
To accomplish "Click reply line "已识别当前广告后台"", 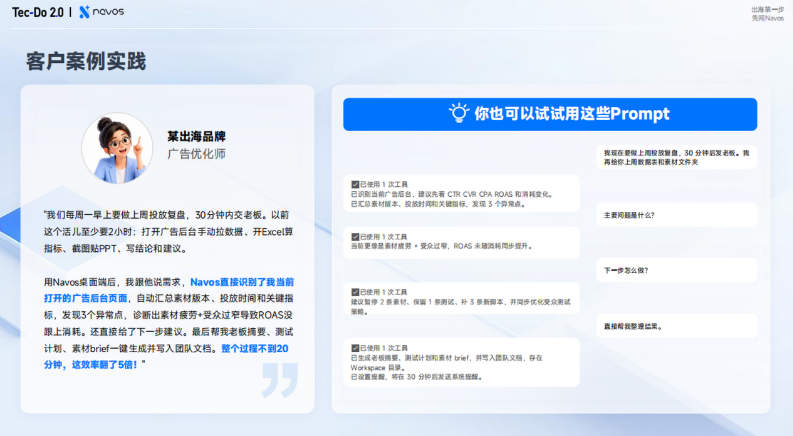I will coord(452,194).
